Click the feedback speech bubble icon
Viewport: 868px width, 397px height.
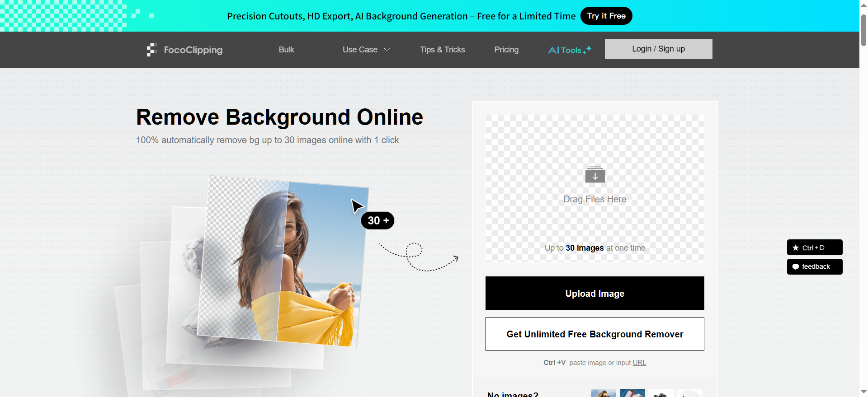(796, 266)
